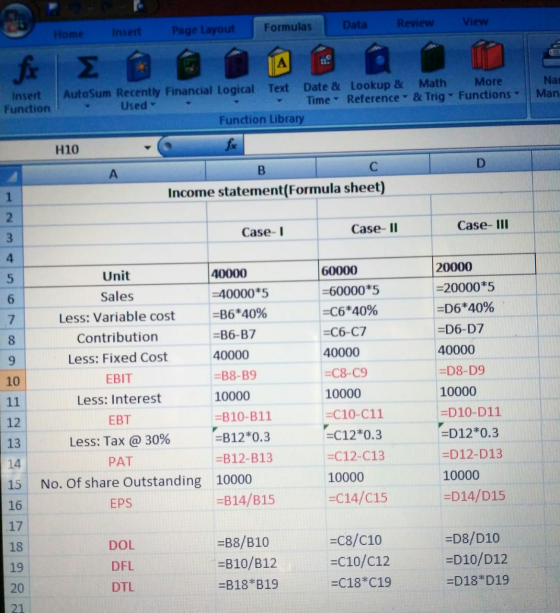560x613 pixels.
Task: Click the AutoSum sigma icon
Action: [87, 67]
